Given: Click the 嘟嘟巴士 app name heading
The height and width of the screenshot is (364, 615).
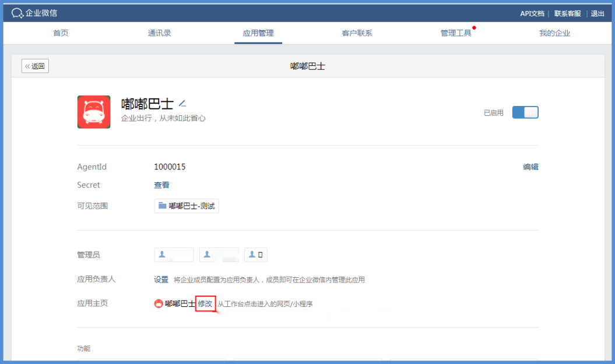Looking at the screenshot, I should (x=147, y=104).
